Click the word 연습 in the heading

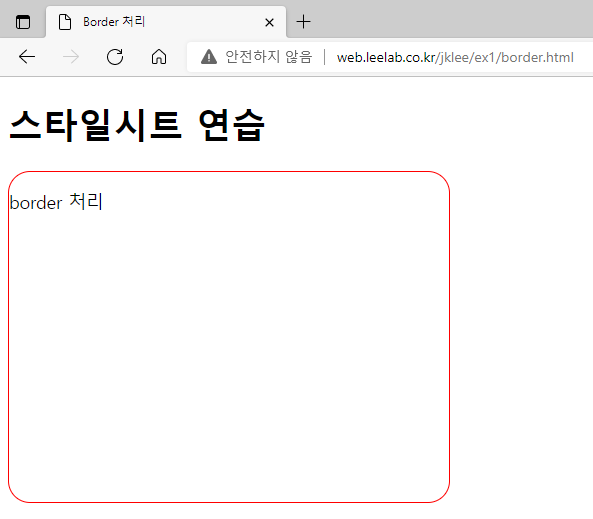tap(232, 125)
